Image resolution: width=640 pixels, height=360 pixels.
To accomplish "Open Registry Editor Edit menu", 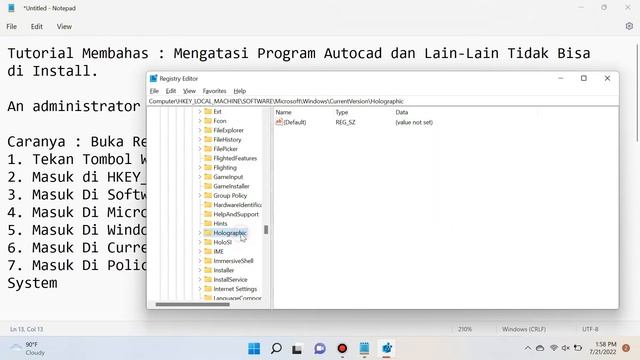I will click(171, 91).
